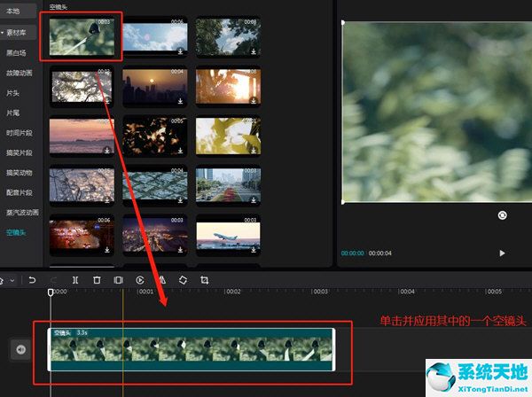Click the current timecode 00:00:00 in preview
This screenshot has width=532, height=397.
pos(353,253)
